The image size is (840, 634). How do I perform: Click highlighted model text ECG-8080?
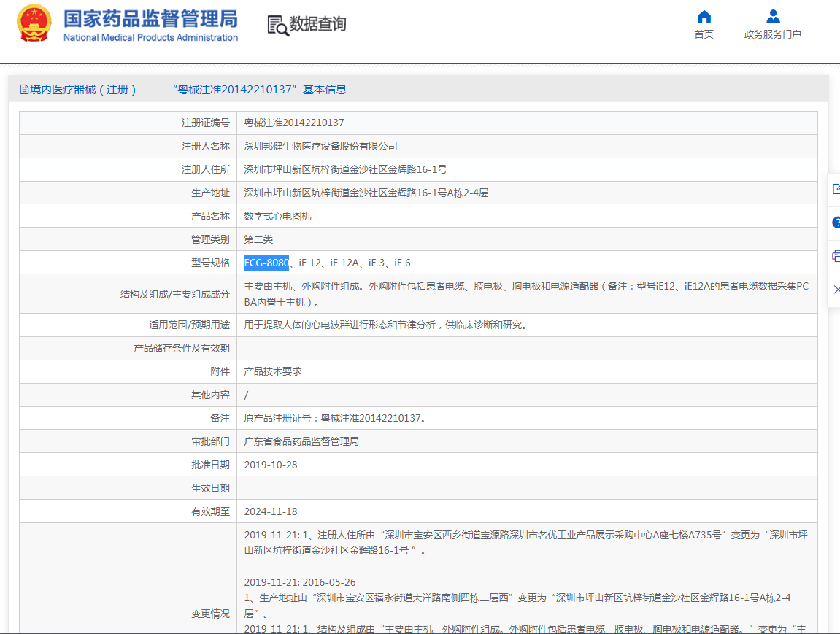(x=266, y=263)
